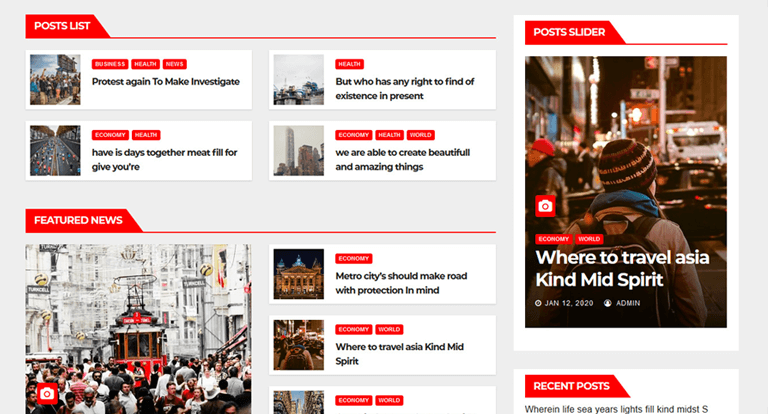The width and height of the screenshot is (768, 414).
Task: Open the Business tag on the protest post
Action: pos(110,64)
